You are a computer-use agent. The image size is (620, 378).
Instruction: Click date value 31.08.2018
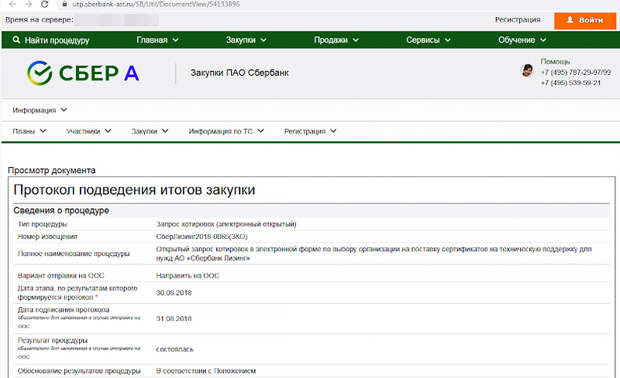[x=174, y=319]
